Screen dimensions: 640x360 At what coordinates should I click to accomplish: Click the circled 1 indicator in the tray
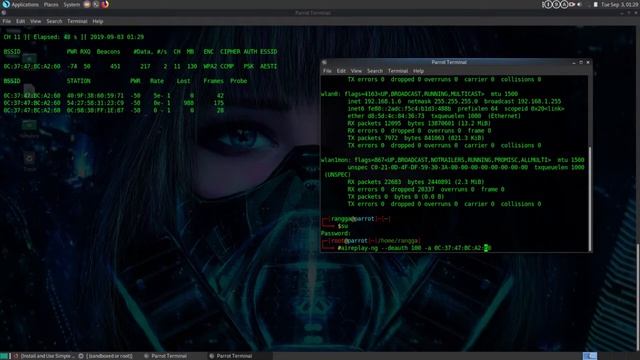pyautogui.click(x=548, y=4)
